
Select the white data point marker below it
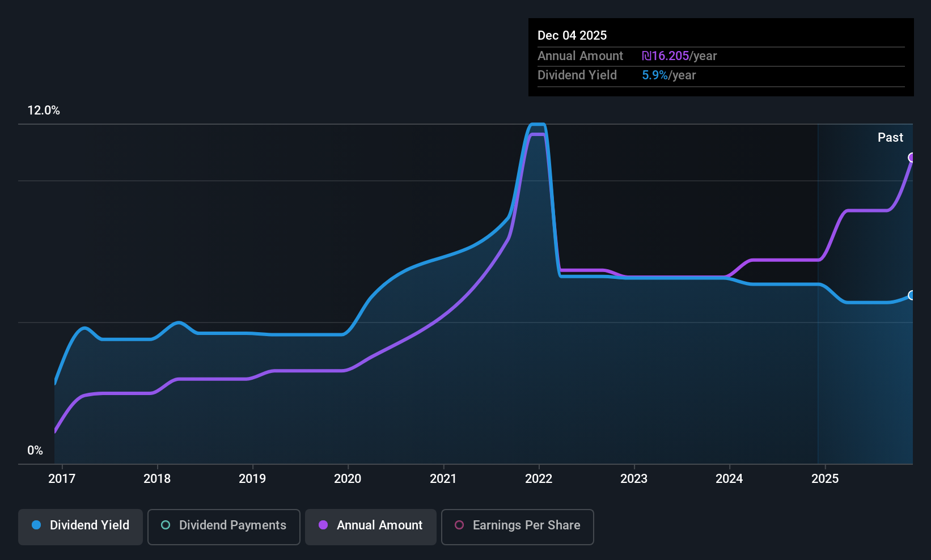pos(912,295)
